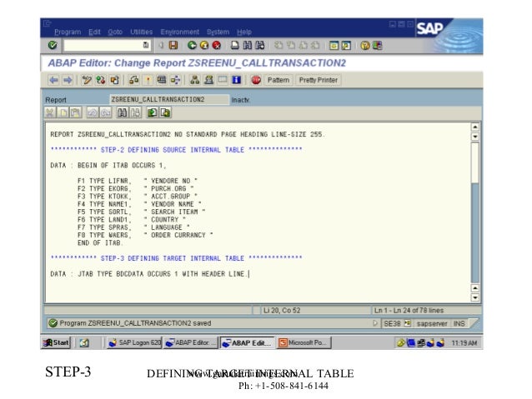532x399 pixels.
Task: Click the SE38 transaction status field dropdown
Action: (407, 323)
